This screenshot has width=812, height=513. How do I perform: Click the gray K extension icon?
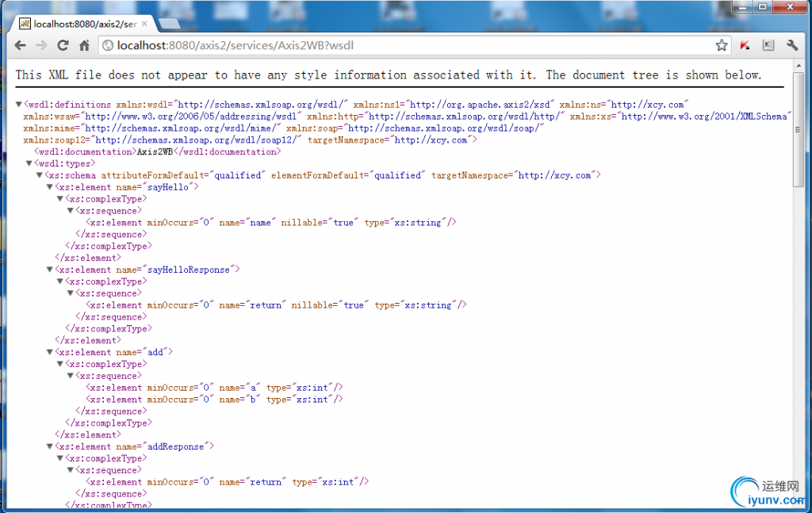pyautogui.click(x=768, y=45)
